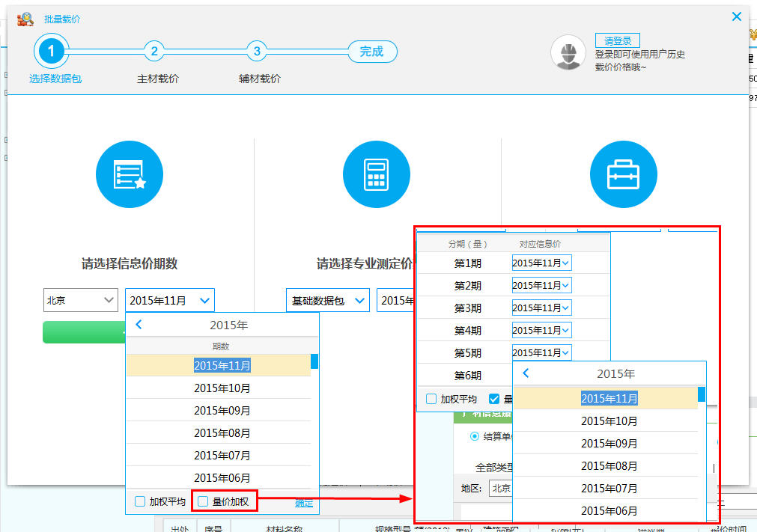Viewport: 757px width, 532px height.
Task: Enable the 加权平均 checkbox in left dropdown
Action: 140,501
